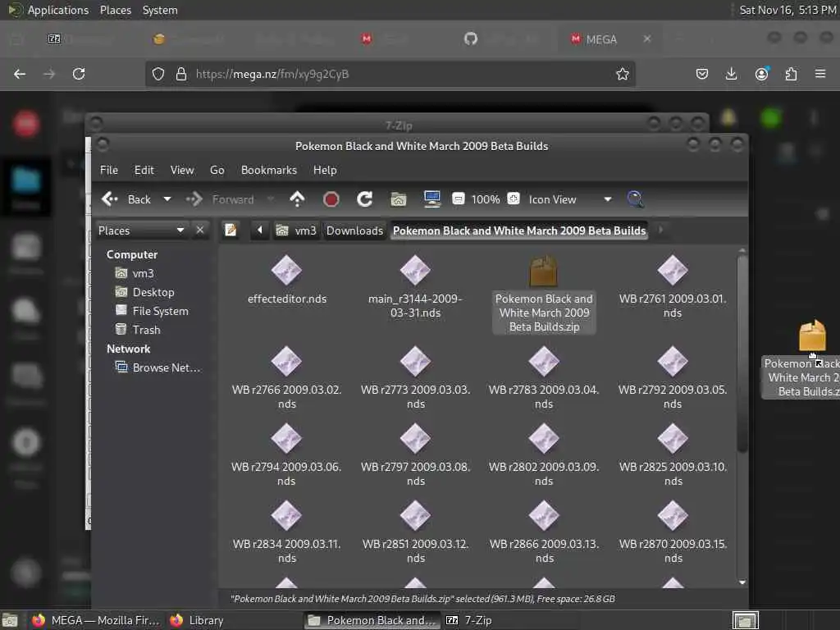840x630 pixels.
Task: Select WB r2834 2009.03.11.nds icon
Action: [x=286, y=515]
